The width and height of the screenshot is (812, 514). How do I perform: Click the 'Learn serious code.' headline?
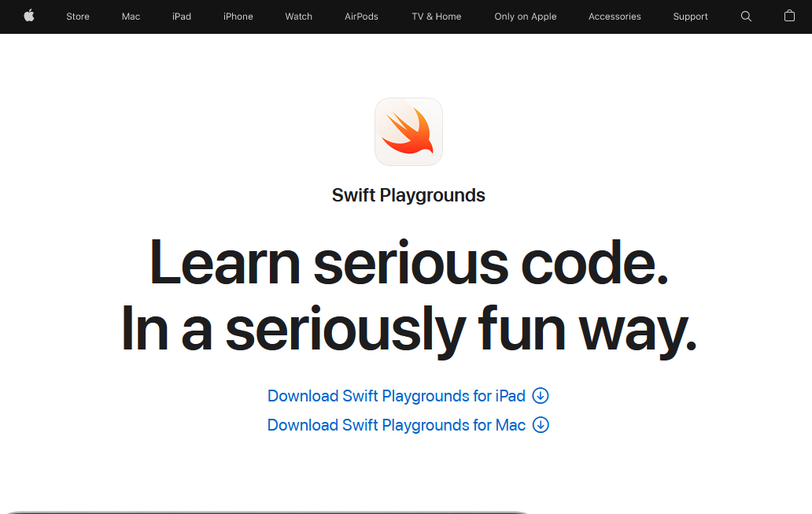click(x=408, y=263)
